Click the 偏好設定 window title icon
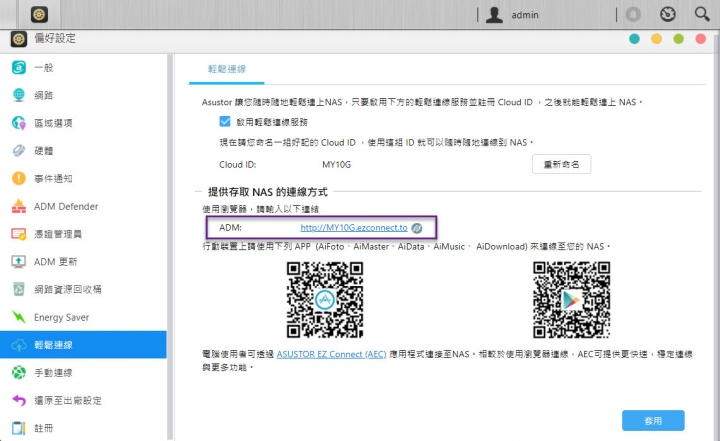 19,39
